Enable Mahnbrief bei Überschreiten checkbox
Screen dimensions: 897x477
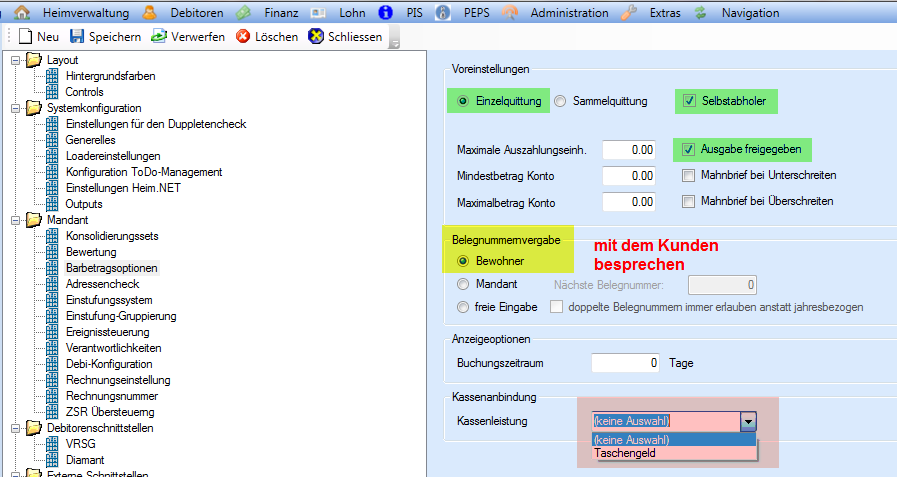point(689,201)
